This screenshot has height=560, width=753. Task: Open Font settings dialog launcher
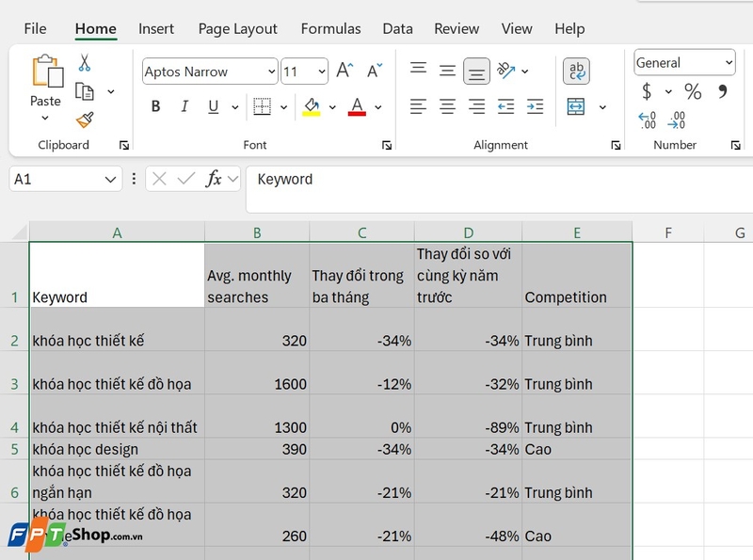tap(387, 145)
